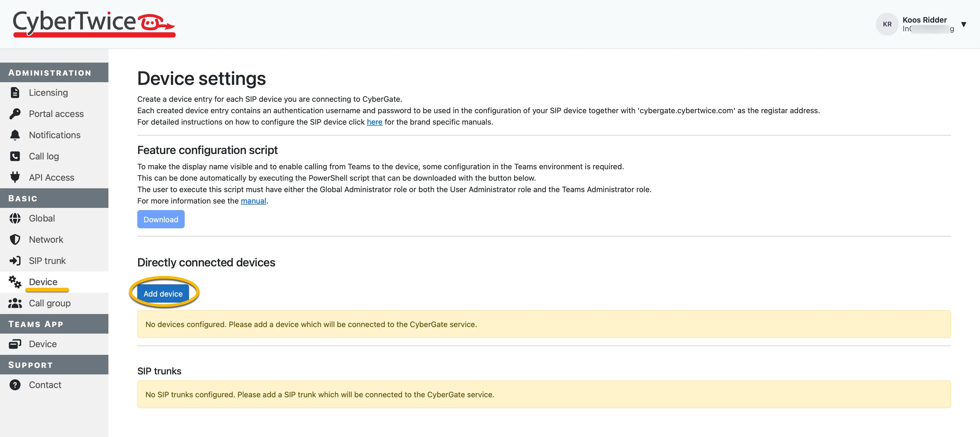Click the Koos Ridder user name

tap(924, 20)
